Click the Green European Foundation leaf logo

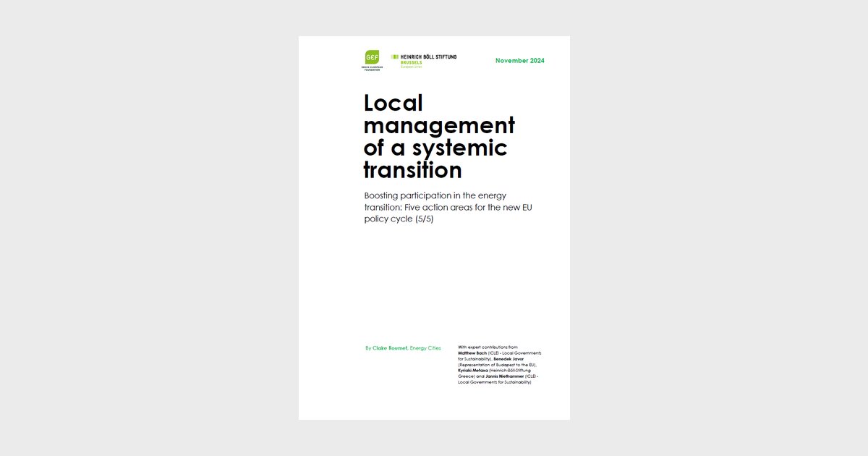[x=372, y=58]
